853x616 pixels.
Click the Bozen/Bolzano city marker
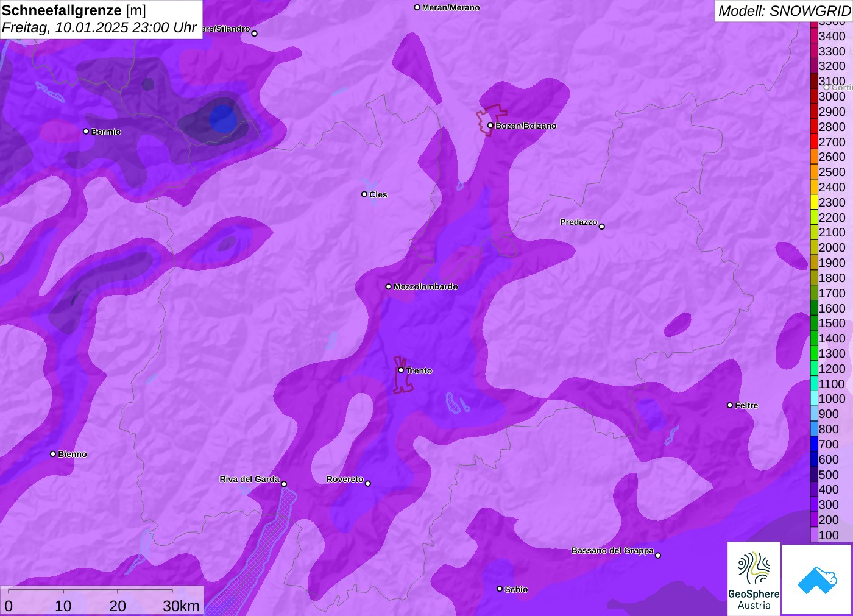490,126
